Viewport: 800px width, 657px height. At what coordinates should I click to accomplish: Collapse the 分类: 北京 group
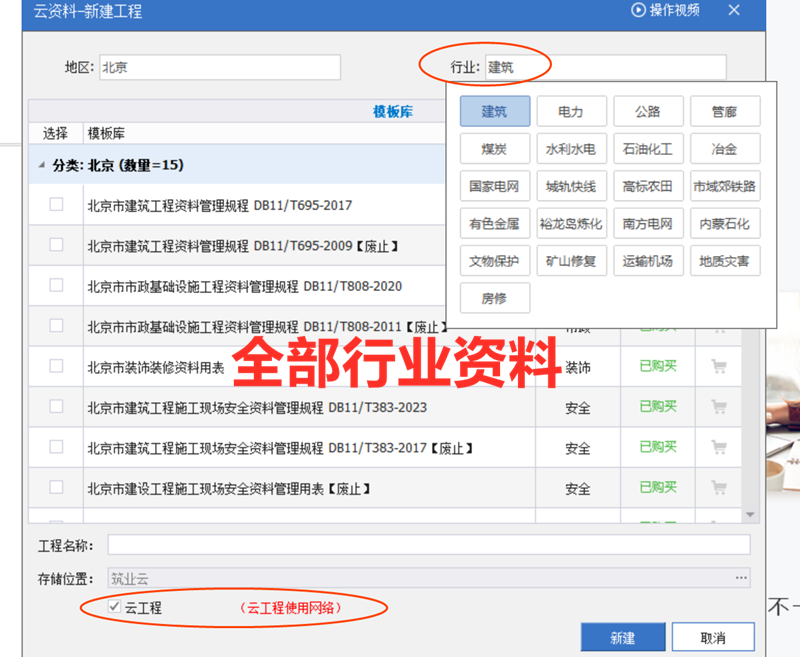click(41, 165)
